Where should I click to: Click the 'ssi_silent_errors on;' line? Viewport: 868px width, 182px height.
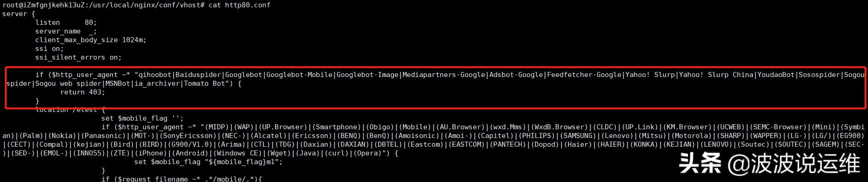78,57
